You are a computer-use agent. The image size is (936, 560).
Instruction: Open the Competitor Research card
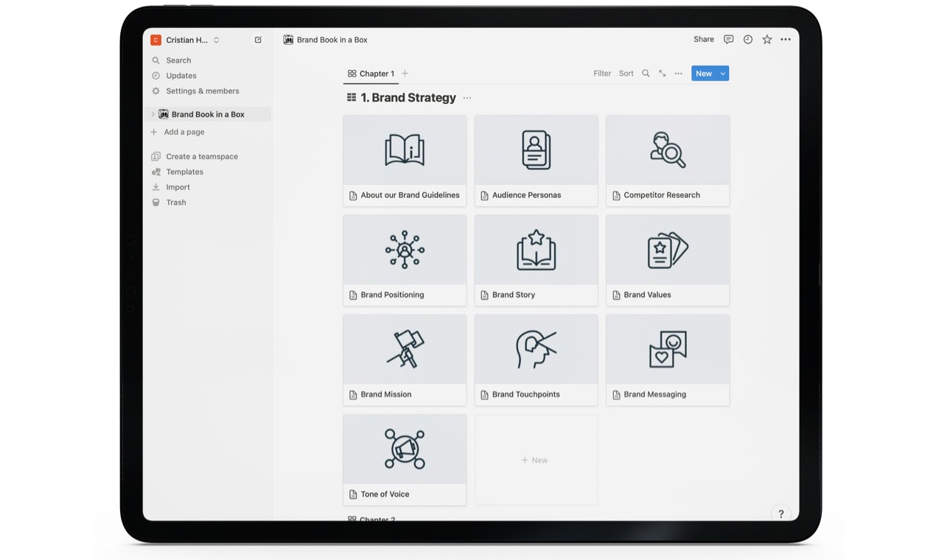(668, 161)
